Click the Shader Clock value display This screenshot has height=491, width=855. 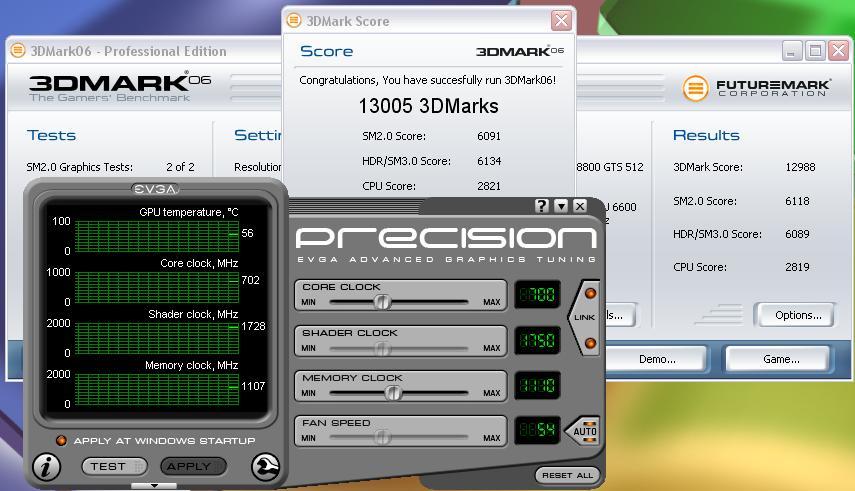[x=537, y=340]
